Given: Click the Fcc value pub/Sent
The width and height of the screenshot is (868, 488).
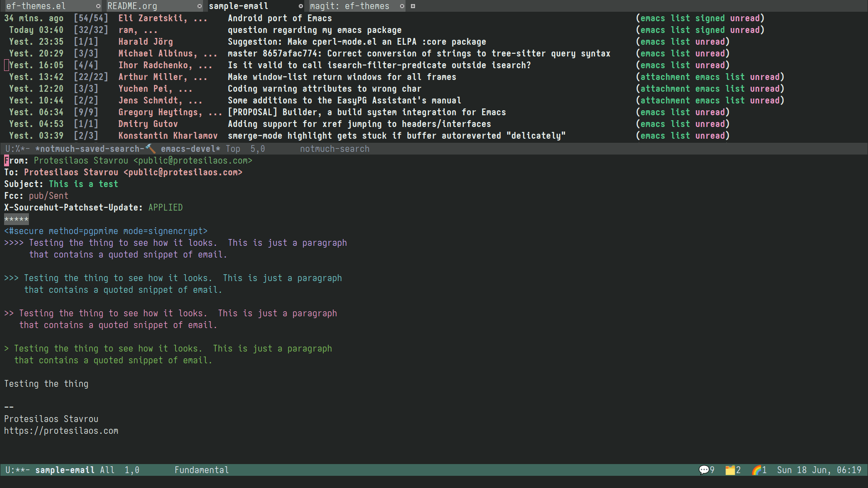Looking at the screenshot, I should (48, 196).
